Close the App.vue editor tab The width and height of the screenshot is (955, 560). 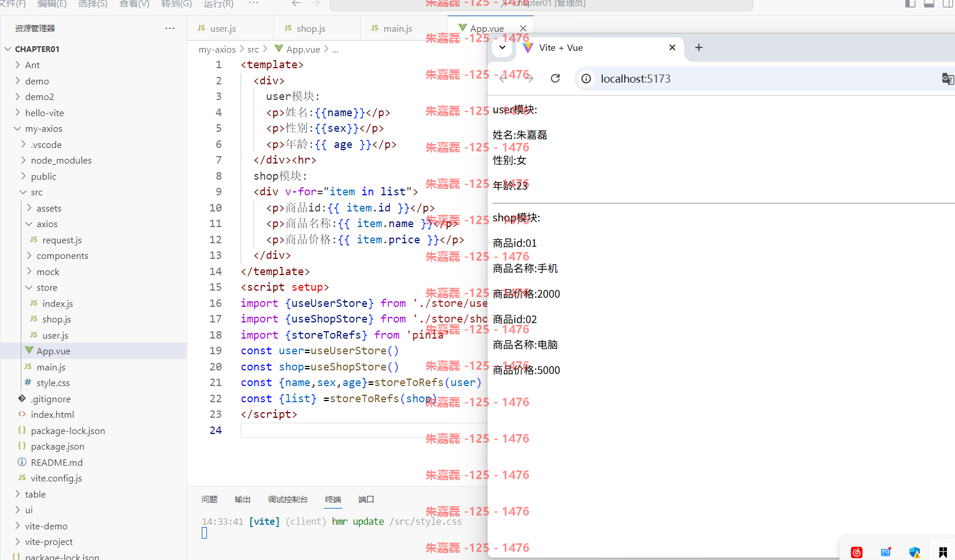pos(523,28)
